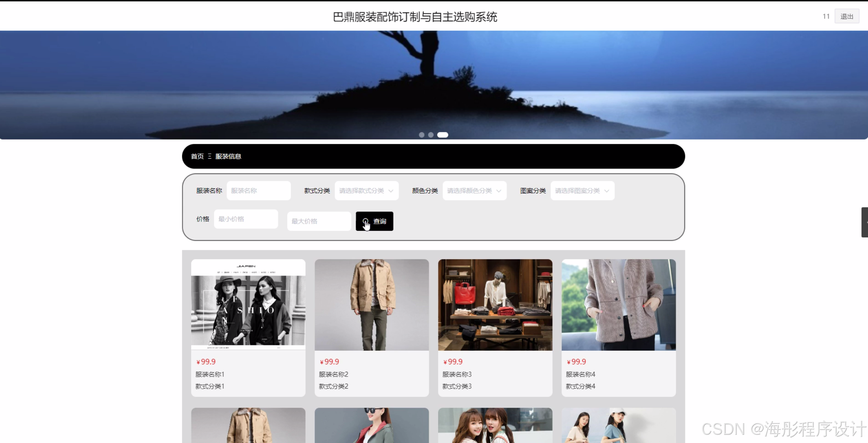This screenshot has height=443, width=868.
Task: Switch to first carousel slide dot
Action: tap(421, 135)
